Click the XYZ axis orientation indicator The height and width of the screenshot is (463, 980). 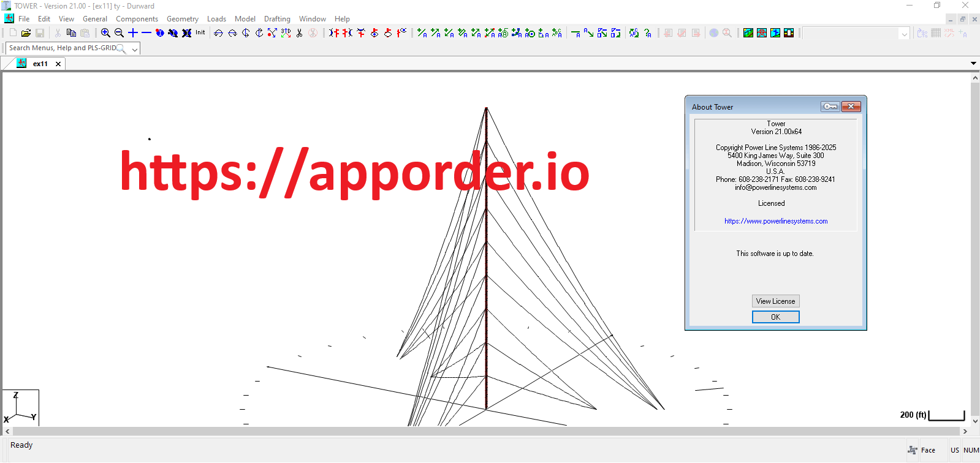[x=20, y=408]
